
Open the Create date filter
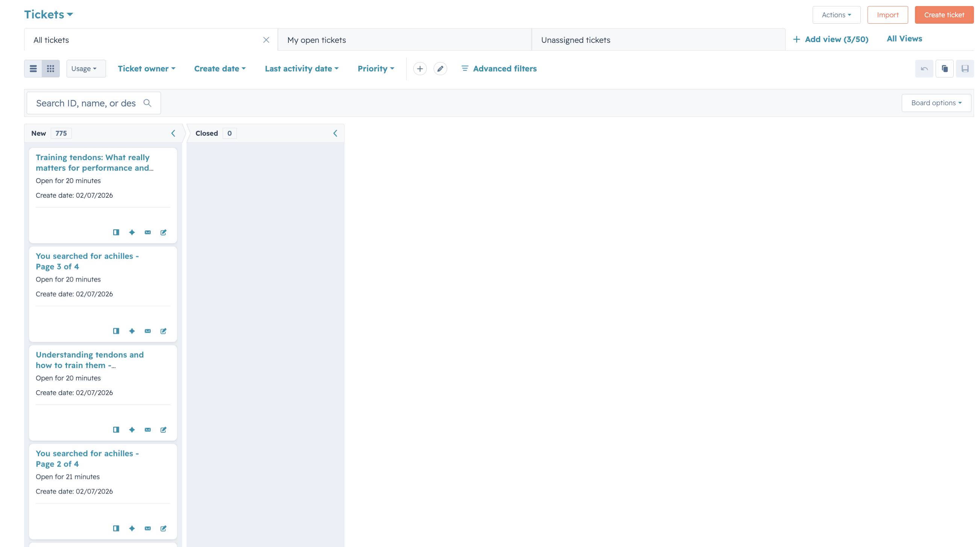220,68
